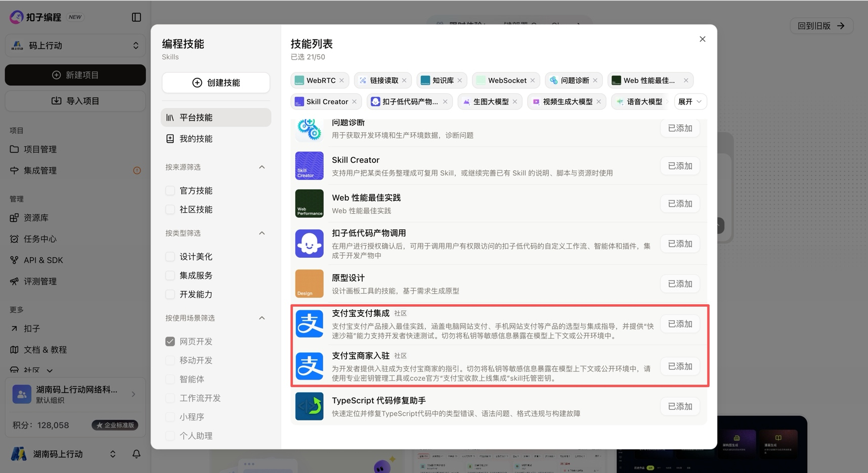The width and height of the screenshot is (868, 473).
Task: Click 已添加 for 支付宝支付集成
Action: click(680, 324)
